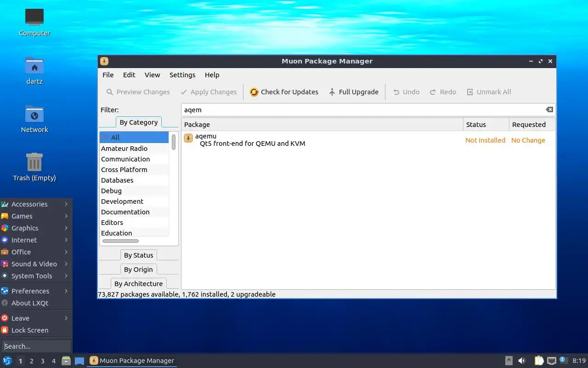The image size is (588, 368).
Task: Expand the Office submenu
Action: tap(35, 252)
